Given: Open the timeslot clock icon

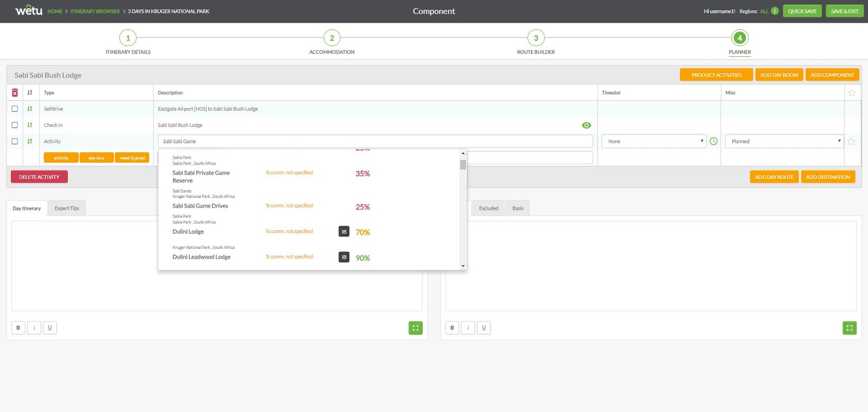Looking at the screenshot, I should (x=713, y=141).
